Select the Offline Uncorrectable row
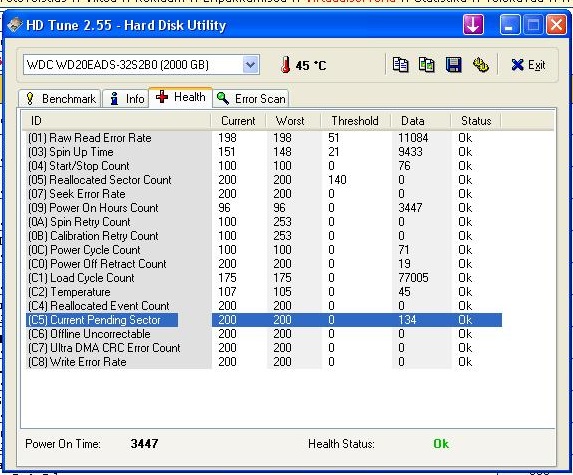Image resolution: width=573 pixels, height=475 pixels. (x=263, y=334)
